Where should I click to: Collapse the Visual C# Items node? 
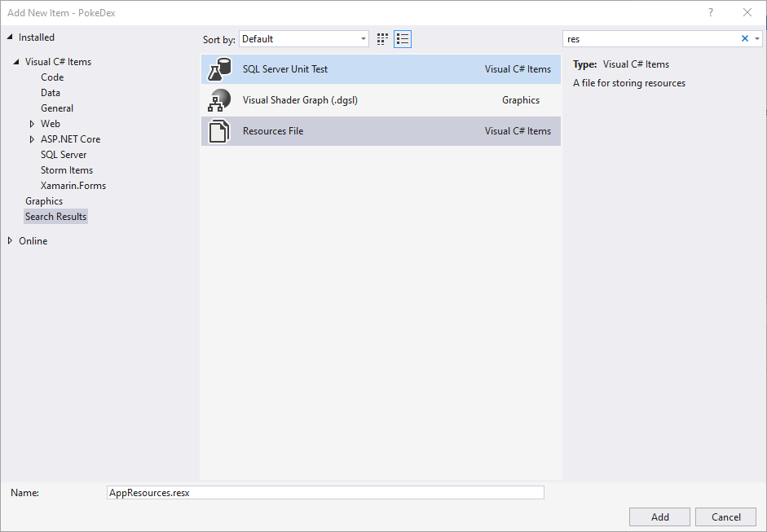(16, 63)
